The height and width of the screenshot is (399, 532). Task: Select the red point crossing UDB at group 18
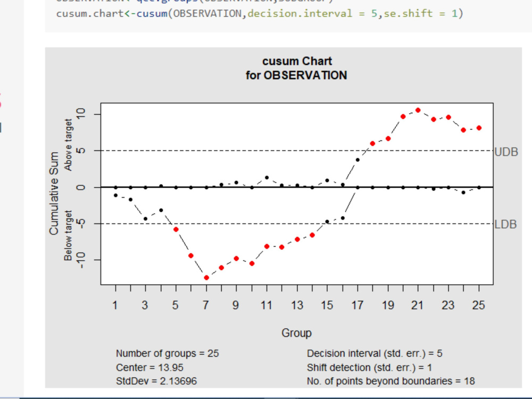point(372,142)
